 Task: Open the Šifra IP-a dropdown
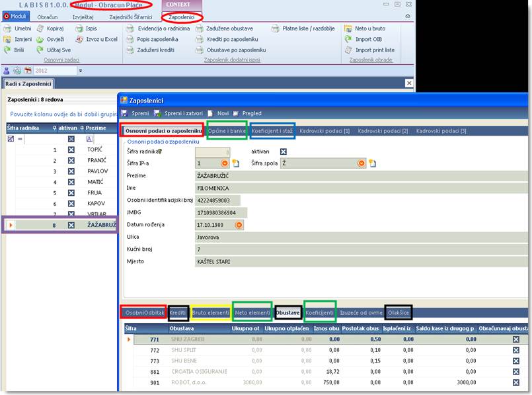click(x=225, y=163)
